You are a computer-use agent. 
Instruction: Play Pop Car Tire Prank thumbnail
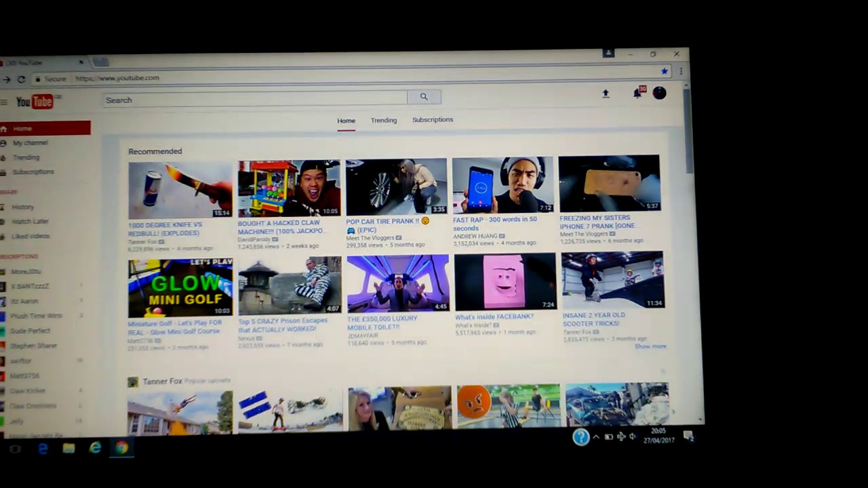[396, 186]
